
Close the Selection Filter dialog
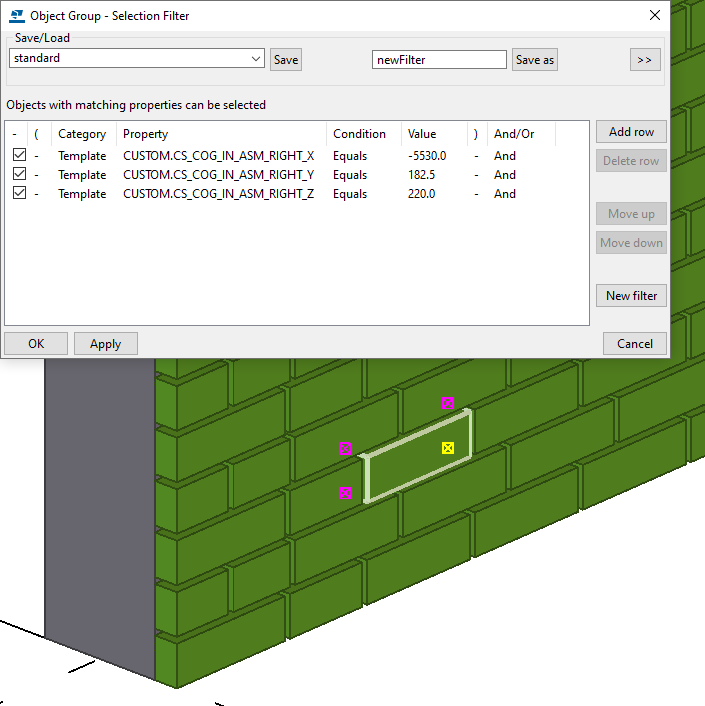(655, 15)
